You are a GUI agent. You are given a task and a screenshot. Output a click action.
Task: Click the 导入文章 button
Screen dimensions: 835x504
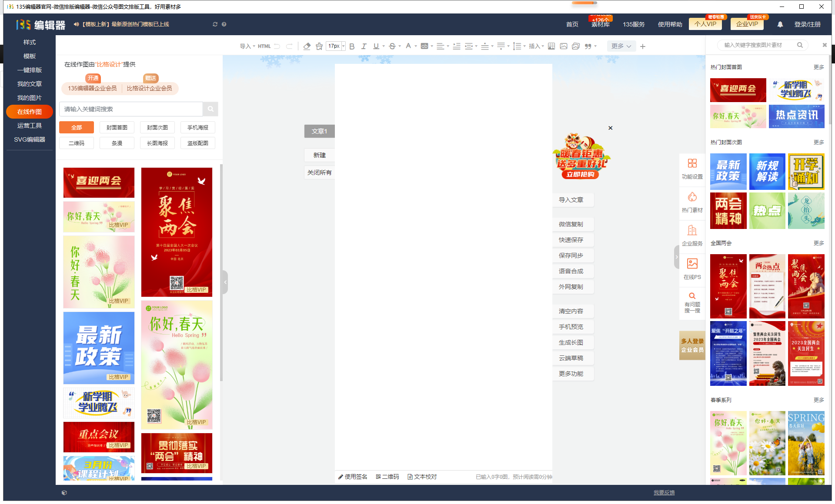[x=571, y=200]
